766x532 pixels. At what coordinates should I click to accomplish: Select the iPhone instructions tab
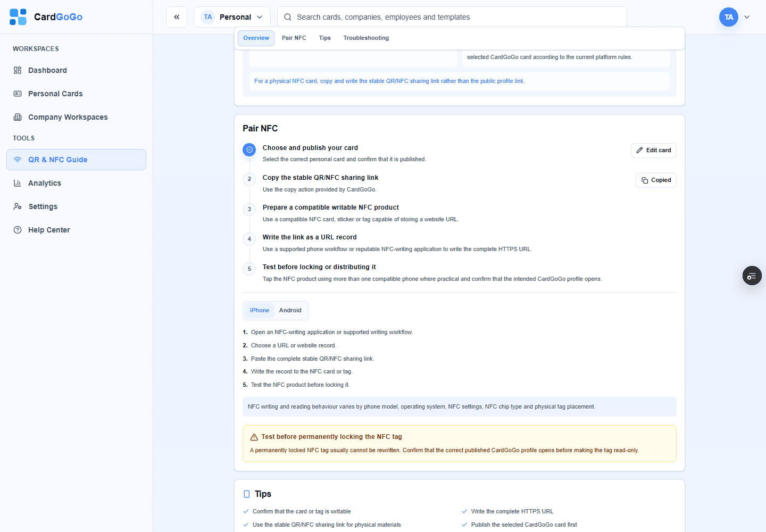(260, 310)
